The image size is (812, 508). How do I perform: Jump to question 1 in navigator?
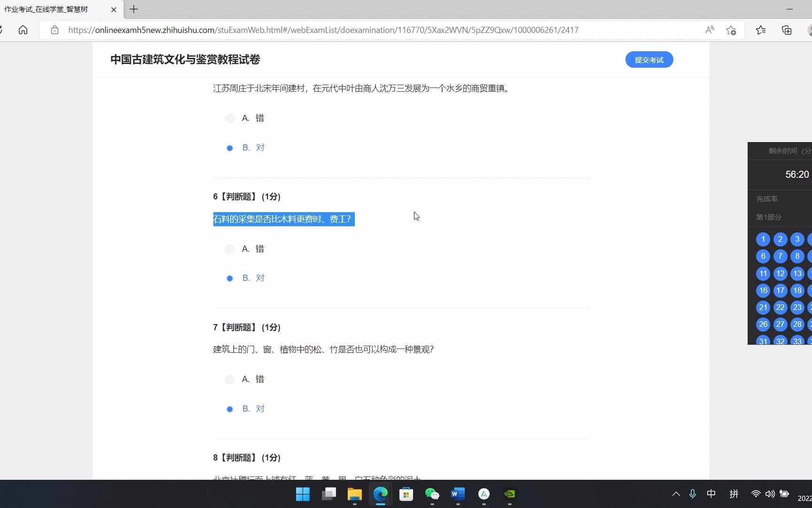763,239
